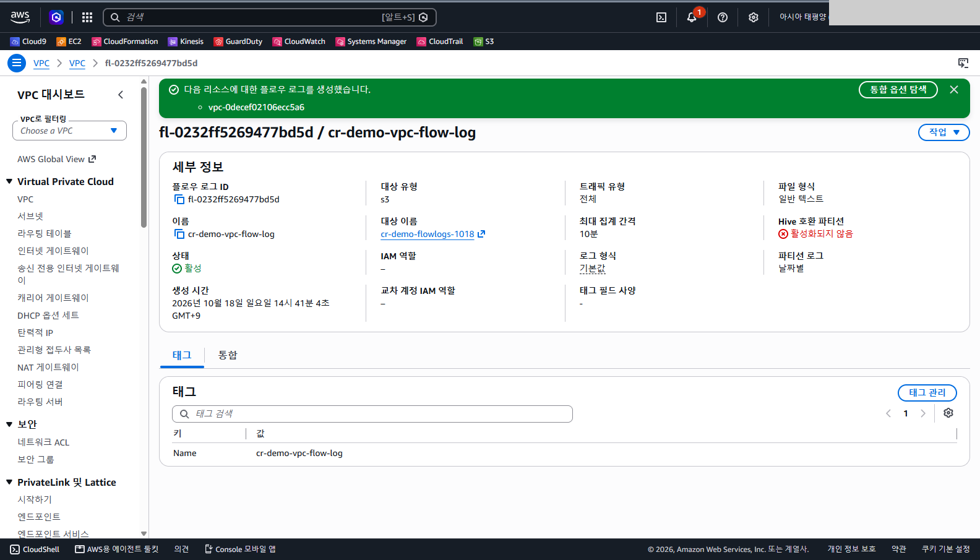The image size is (980, 560).
Task: Dismiss the green success banner
Action: tap(954, 90)
